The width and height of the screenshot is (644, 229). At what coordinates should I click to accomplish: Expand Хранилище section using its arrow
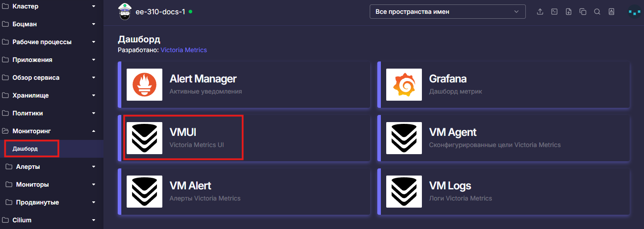[94, 95]
